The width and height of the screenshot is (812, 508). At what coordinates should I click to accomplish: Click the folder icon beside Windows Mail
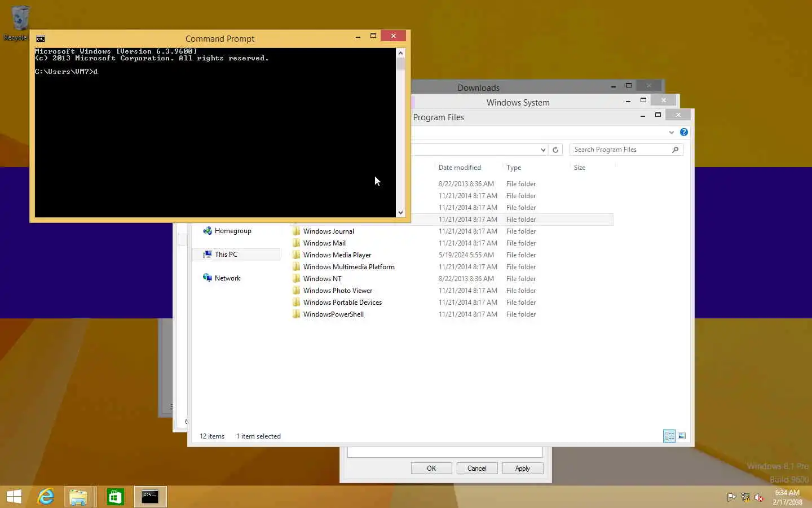[x=297, y=243]
